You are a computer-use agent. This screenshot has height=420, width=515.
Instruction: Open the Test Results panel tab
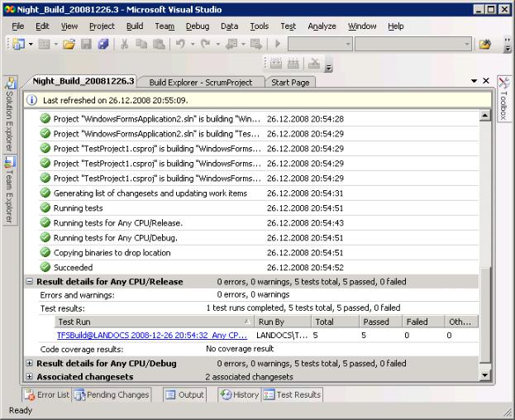point(292,394)
